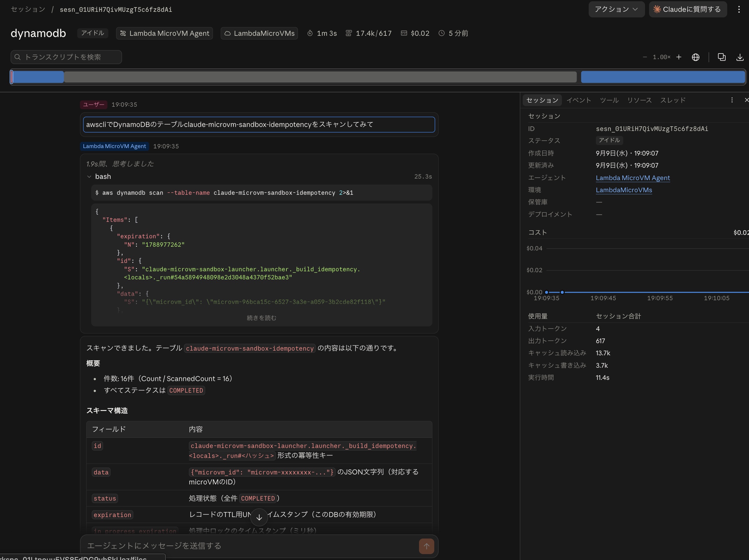Switch to the スレッド tab

(673, 100)
